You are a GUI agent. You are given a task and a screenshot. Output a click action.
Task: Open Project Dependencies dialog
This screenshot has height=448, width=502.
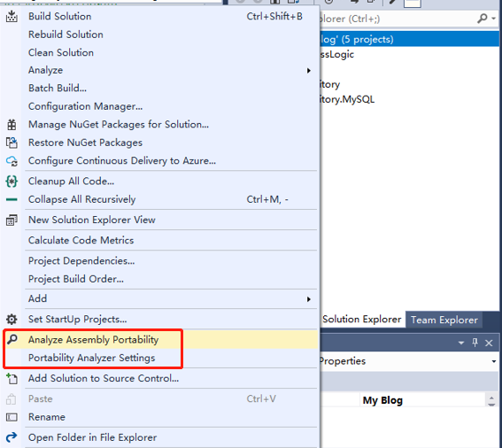click(x=160, y=261)
